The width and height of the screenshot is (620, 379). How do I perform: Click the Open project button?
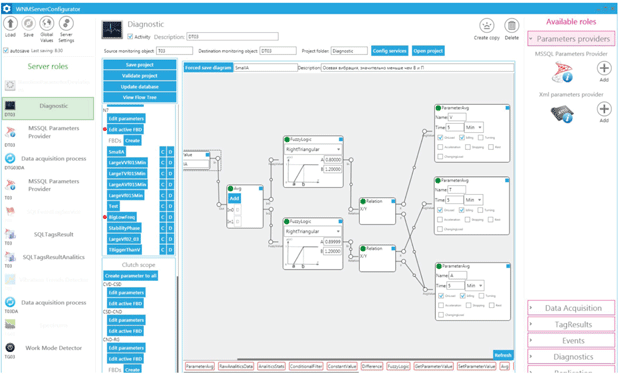(428, 51)
